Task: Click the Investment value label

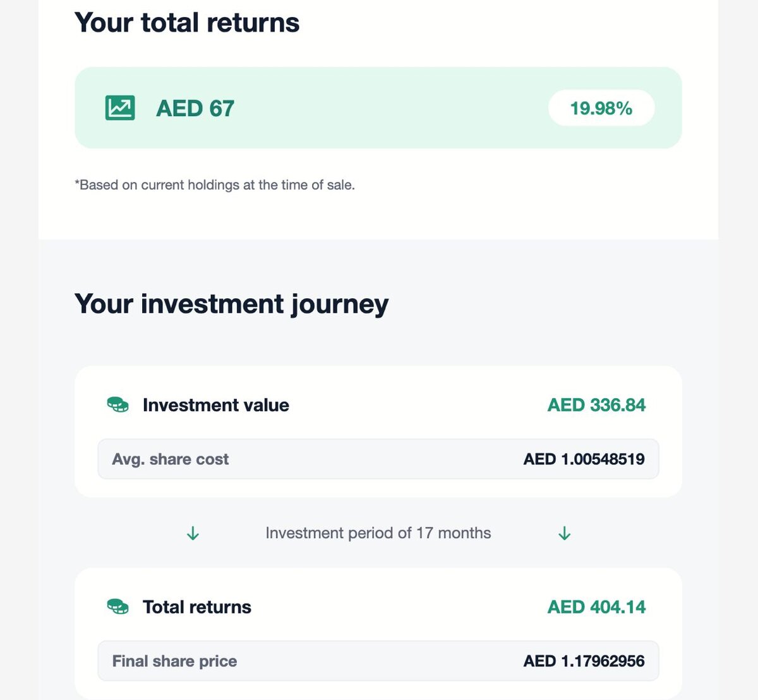Action: coord(216,405)
